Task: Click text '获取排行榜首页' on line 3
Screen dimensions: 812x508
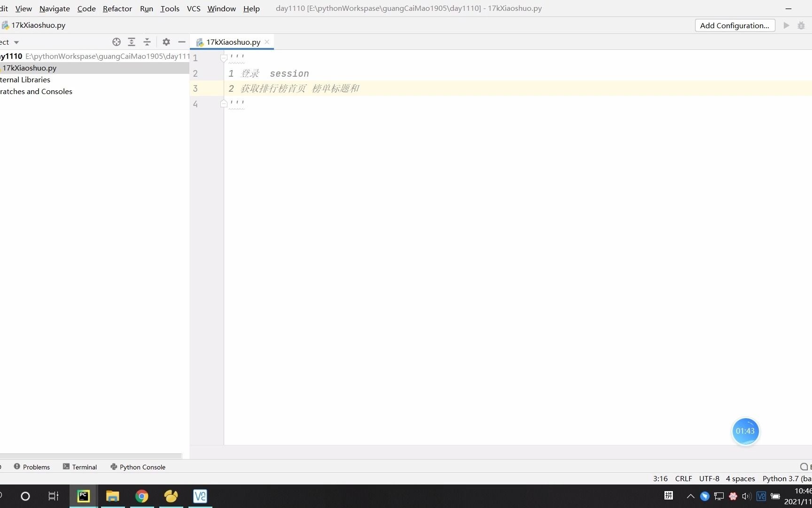Action: (x=273, y=88)
